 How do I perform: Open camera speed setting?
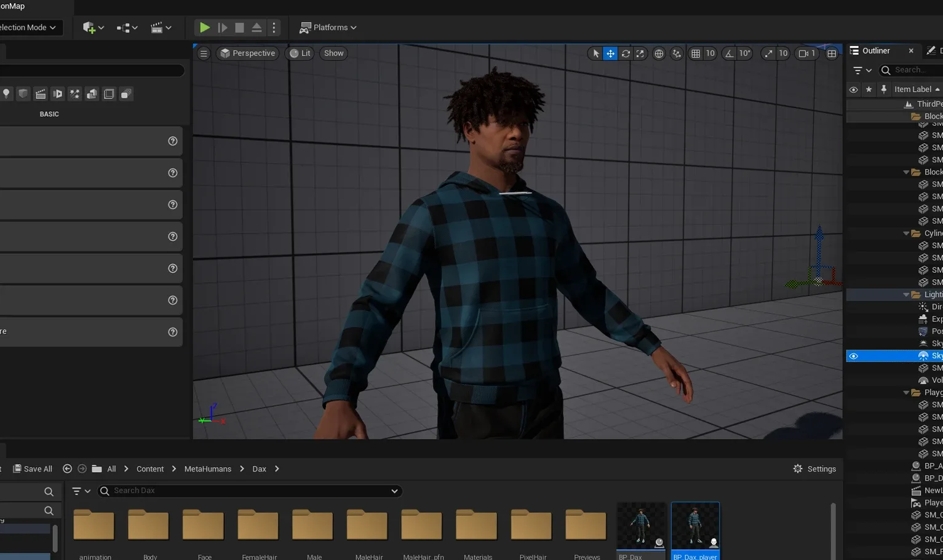pos(807,53)
